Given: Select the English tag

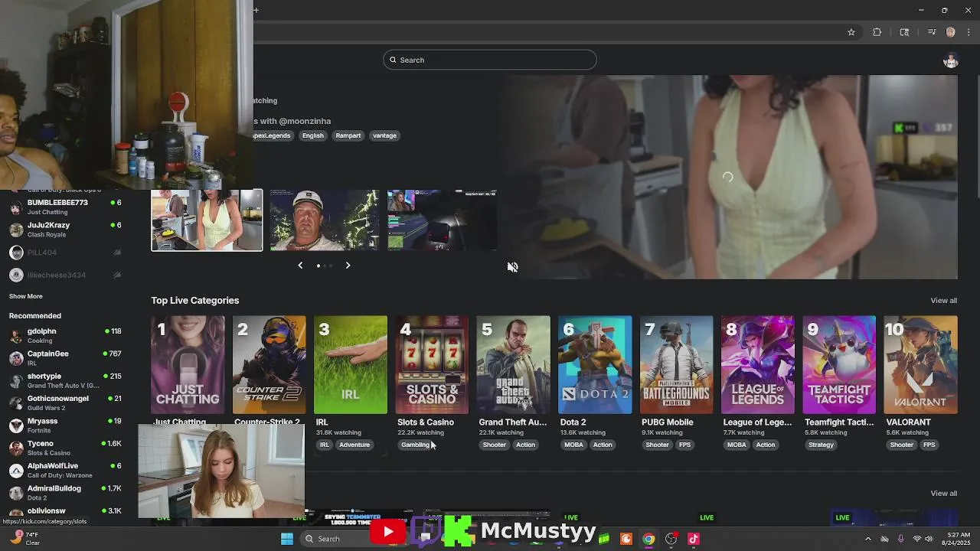Looking at the screenshot, I should coord(312,135).
